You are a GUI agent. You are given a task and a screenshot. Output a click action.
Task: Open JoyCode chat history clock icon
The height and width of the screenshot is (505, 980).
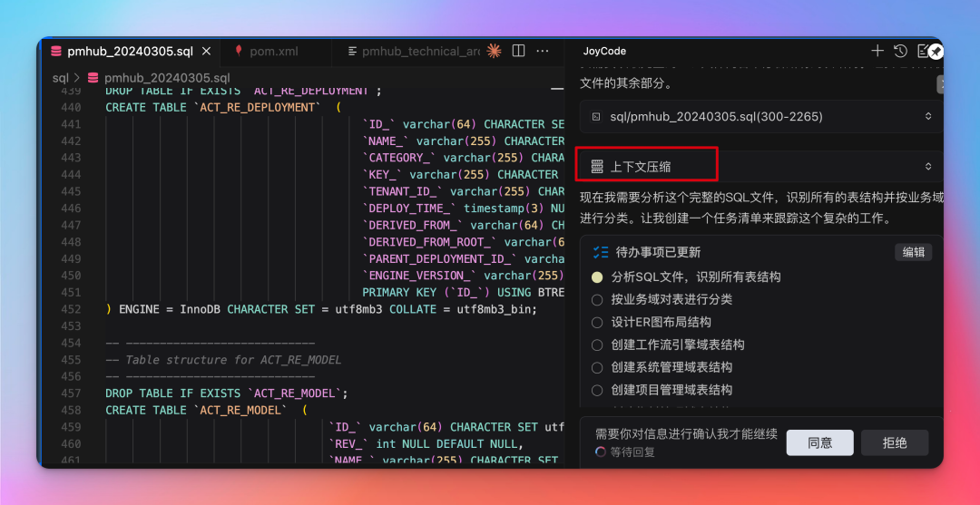point(900,51)
